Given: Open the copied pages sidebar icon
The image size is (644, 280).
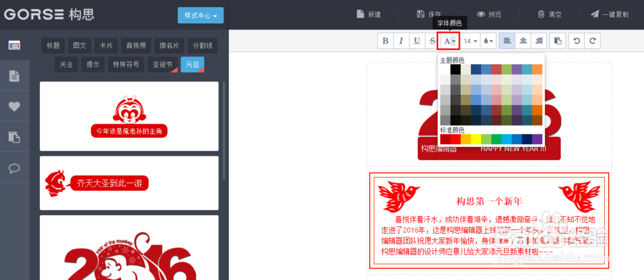Looking at the screenshot, I should [x=14, y=136].
